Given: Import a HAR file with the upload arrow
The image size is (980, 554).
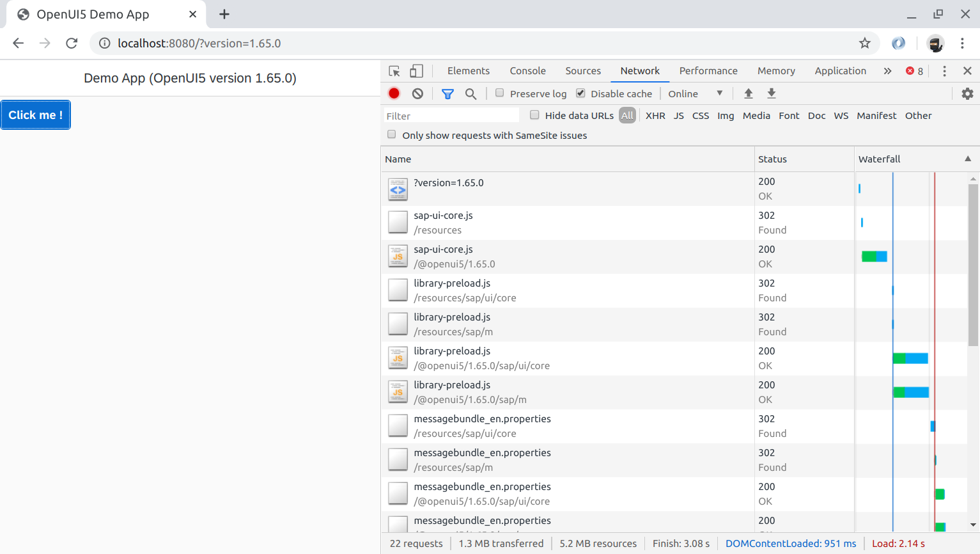Looking at the screenshot, I should (x=749, y=93).
